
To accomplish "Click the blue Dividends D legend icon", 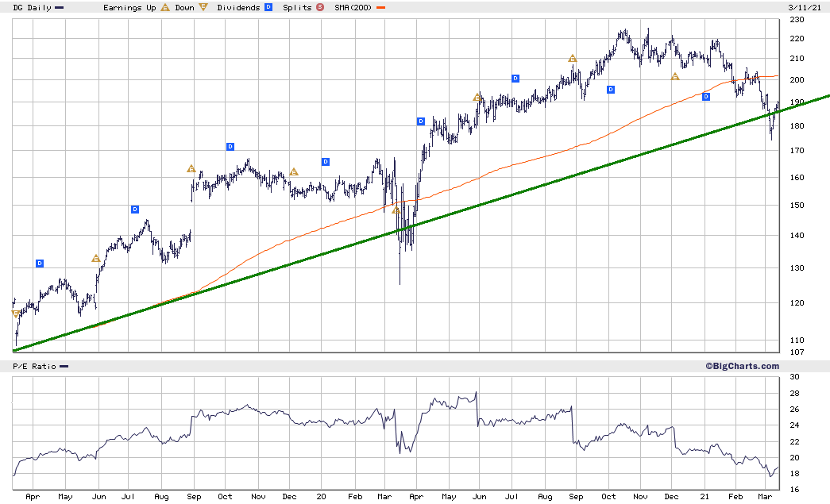I will point(268,7).
